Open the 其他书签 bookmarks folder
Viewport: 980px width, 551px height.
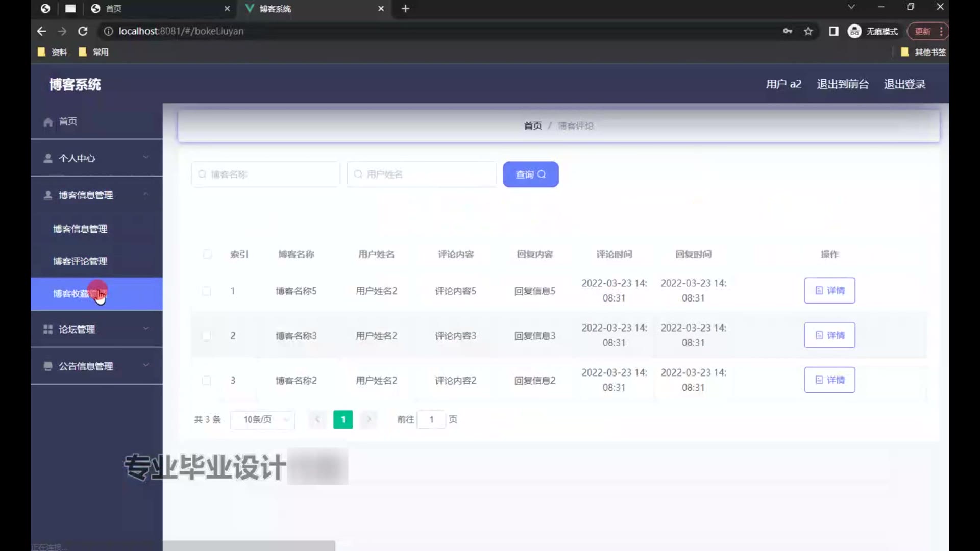[923, 52]
